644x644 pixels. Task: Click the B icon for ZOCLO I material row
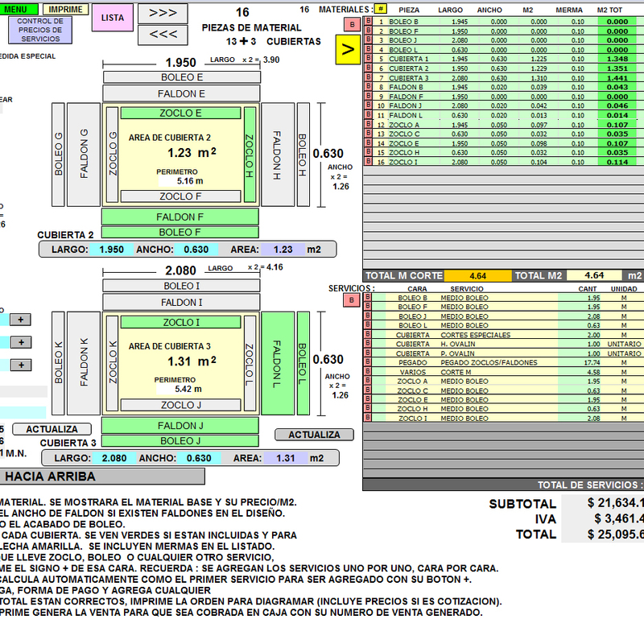[x=369, y=162]
